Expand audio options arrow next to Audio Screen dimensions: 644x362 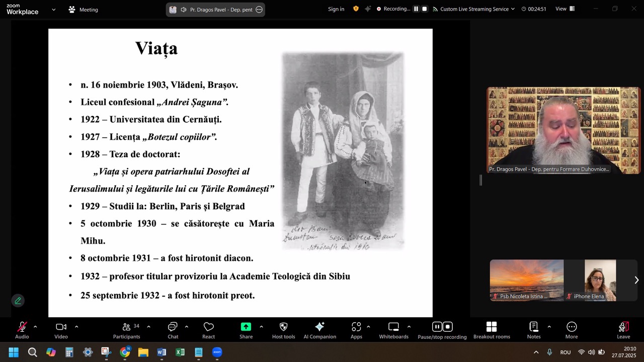[35, 327]
